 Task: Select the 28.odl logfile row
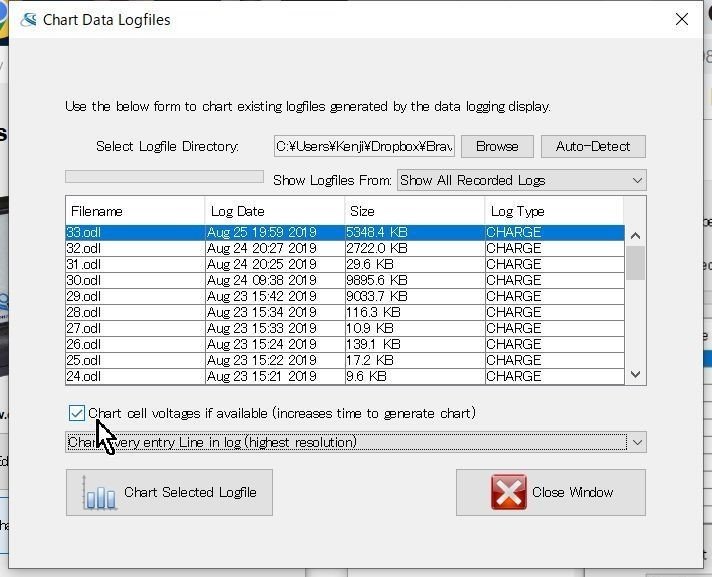point(345,312)
